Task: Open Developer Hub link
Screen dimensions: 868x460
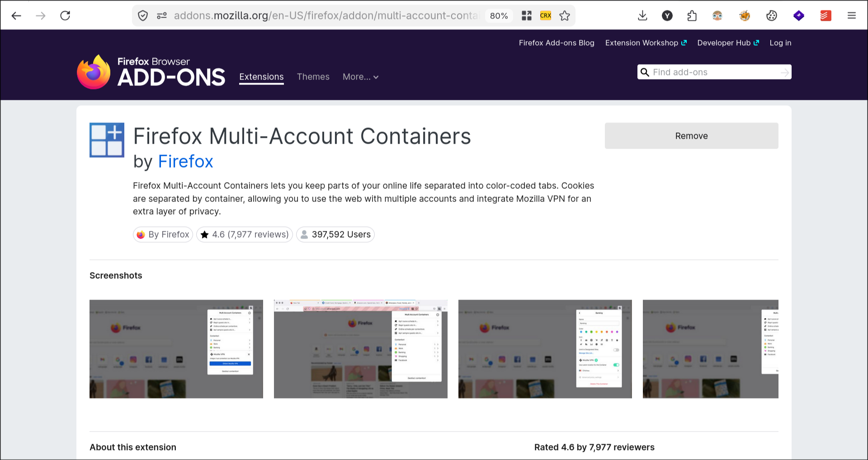Action: (x=728, y=43)
